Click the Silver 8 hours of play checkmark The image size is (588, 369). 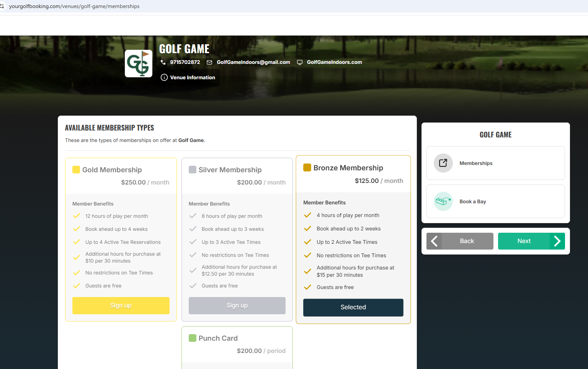coord(193,216)
